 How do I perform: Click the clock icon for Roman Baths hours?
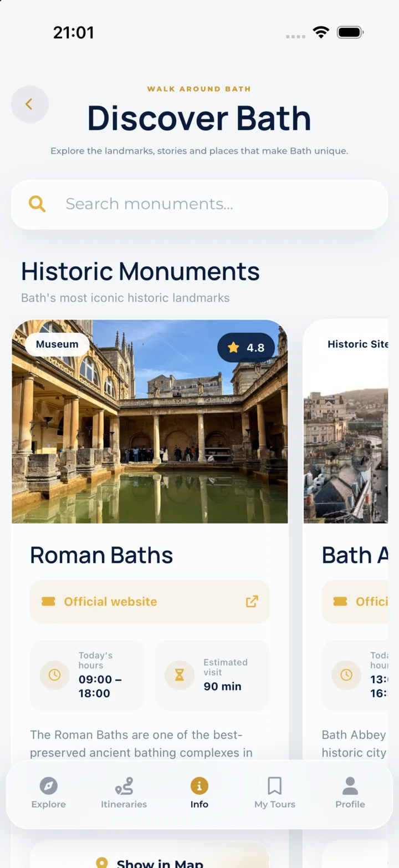(x=54, y=675)
